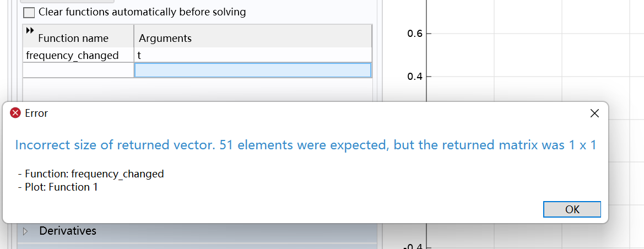Screen dimensions: 644x249
Task: Click the highlighted empty Arguments cell
Action: pyautogui.click(x=252, y=70)
